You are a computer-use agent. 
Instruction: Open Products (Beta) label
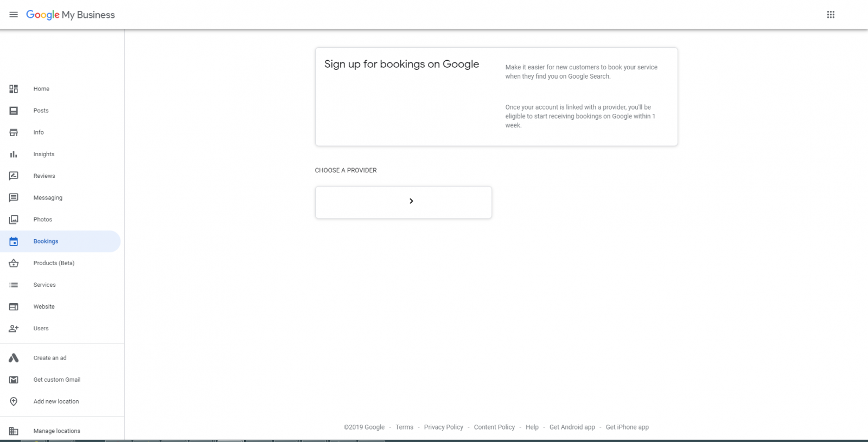coord(54,263)
